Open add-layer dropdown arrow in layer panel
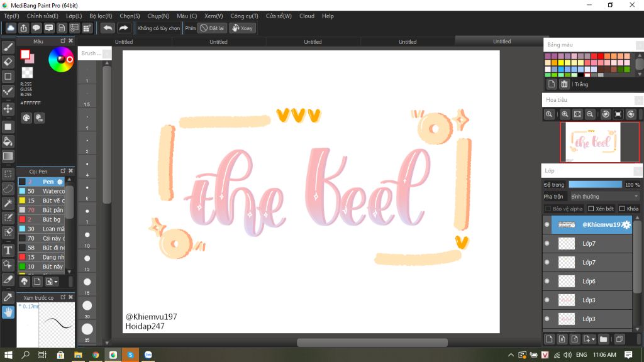The height and width of the screenshot is (362, 644). coord(594,339)
